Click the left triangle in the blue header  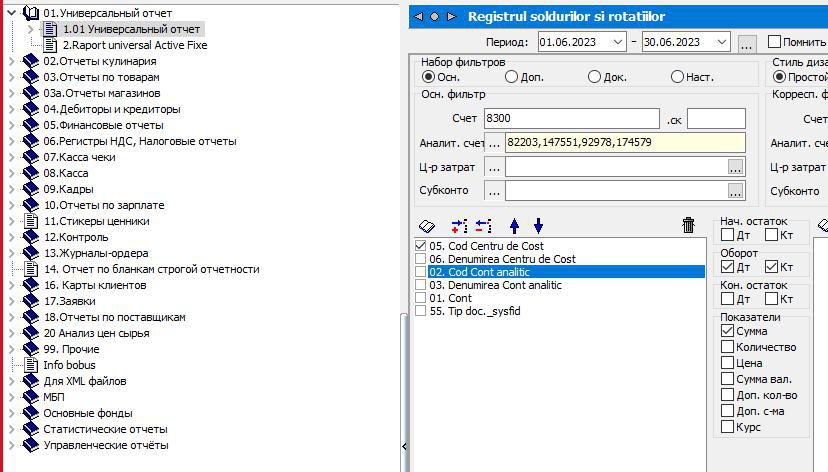(x=418, y=16)
